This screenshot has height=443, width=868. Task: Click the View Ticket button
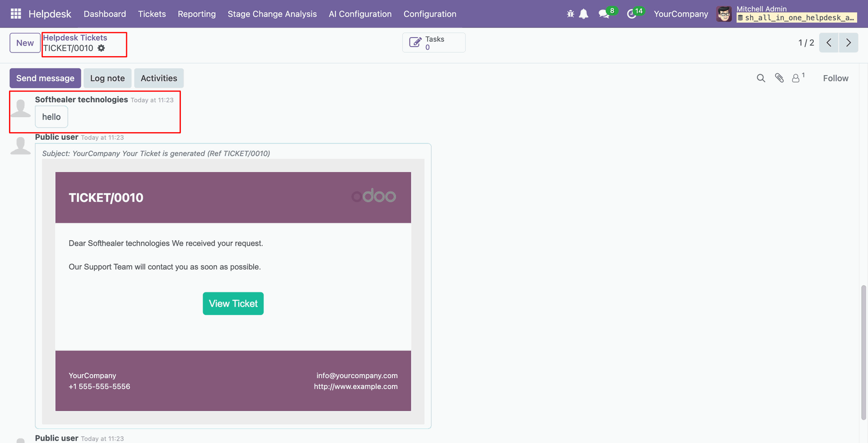[233, 304]
